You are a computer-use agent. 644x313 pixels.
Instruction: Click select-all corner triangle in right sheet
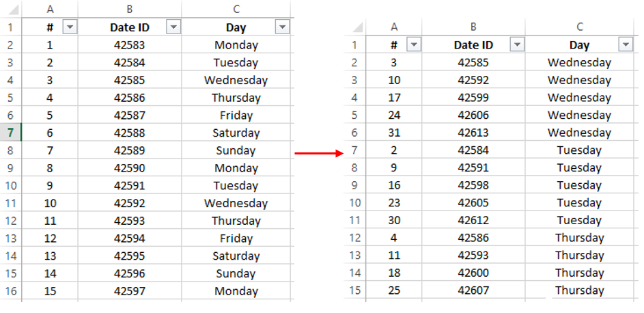coord(356,27)
